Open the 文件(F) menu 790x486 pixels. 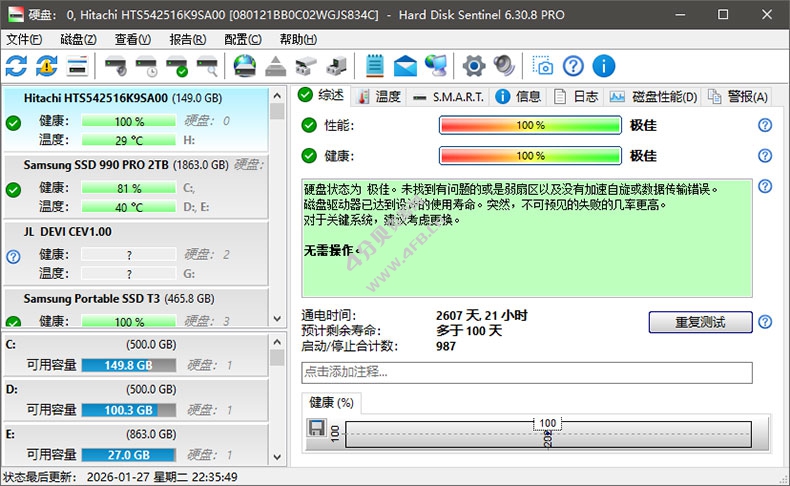tap(24, 39)
